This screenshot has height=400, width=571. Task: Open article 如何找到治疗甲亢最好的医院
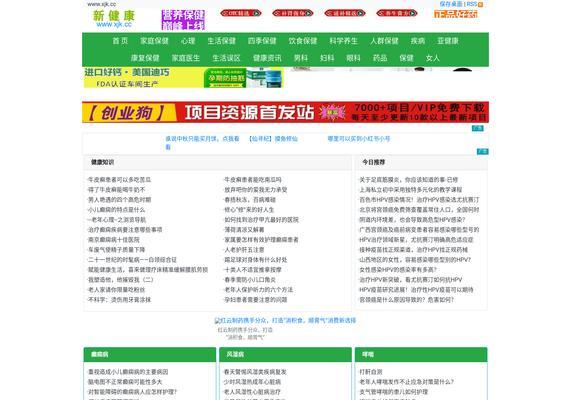pyautogui.click(x=261, y=220)
